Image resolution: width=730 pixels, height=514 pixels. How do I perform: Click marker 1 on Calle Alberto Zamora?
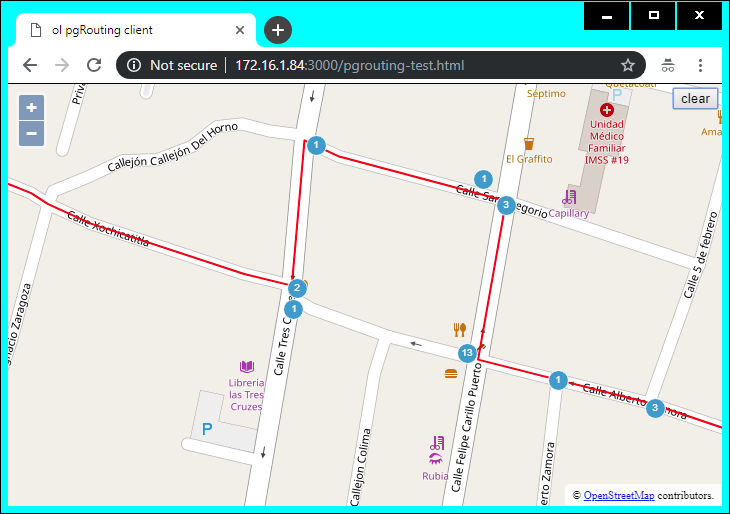(558, 380)
